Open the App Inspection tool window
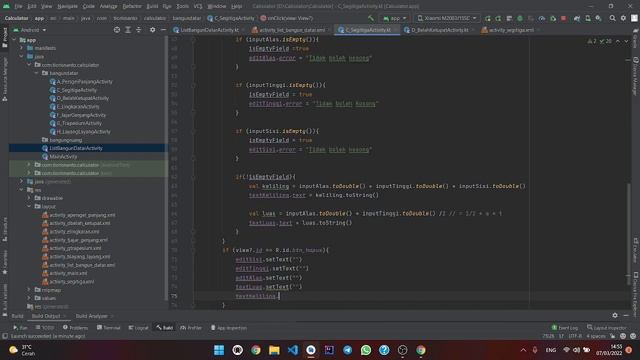This screenshot has width=640, height=360. [229, 328]
